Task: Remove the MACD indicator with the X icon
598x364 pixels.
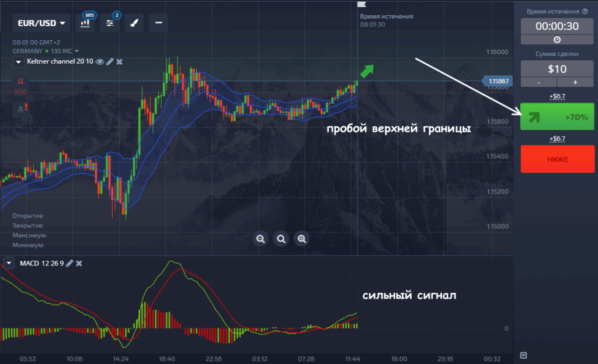Action: [x=79, y=263]
